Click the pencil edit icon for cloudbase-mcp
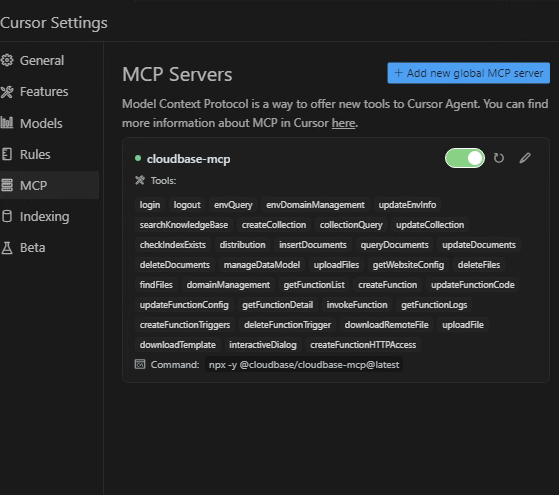 [x=525, y=158]
